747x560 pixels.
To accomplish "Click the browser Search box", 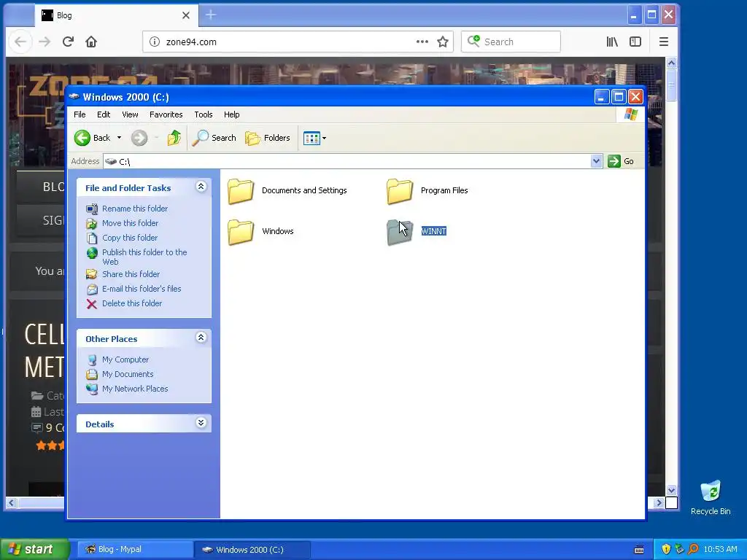I will tap(511, 42).
